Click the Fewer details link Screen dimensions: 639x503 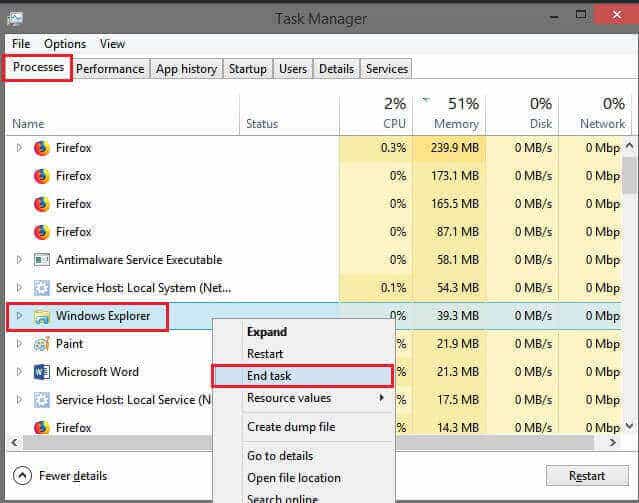click(x=73, y=476)
